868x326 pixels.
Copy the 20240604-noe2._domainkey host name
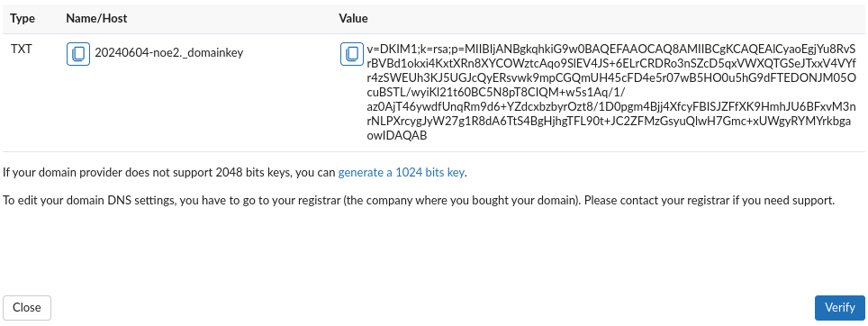[78, 54]
